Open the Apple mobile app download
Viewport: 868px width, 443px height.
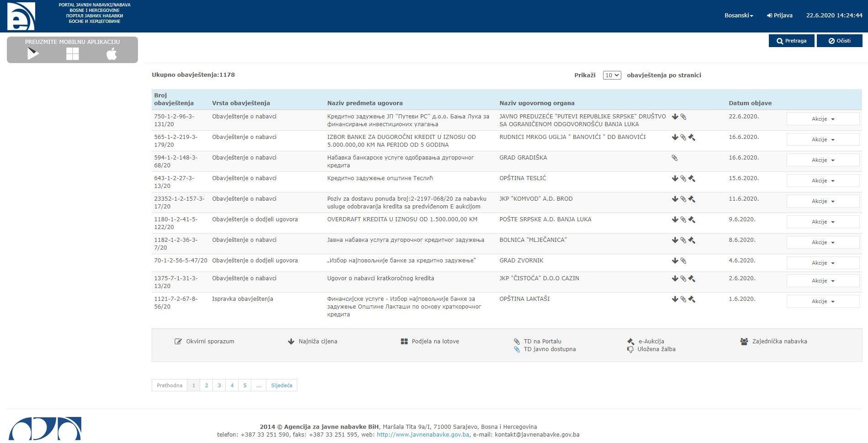tap(111, 54)
